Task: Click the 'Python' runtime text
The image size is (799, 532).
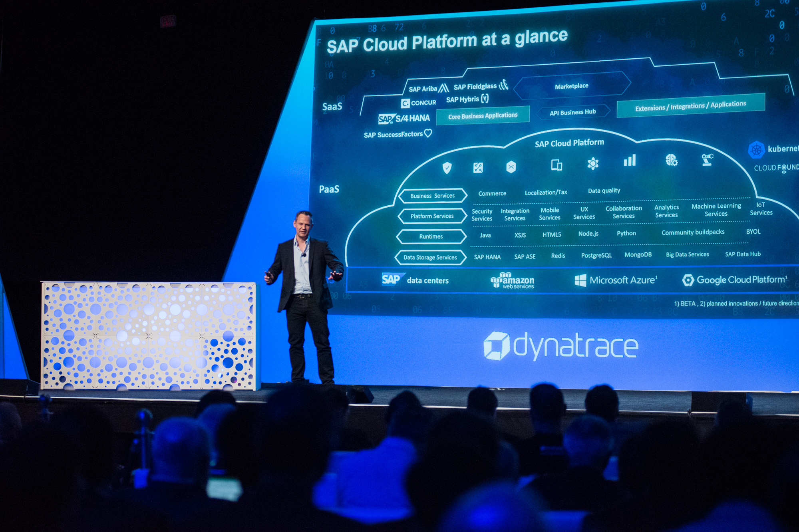Action: [626, 233]
